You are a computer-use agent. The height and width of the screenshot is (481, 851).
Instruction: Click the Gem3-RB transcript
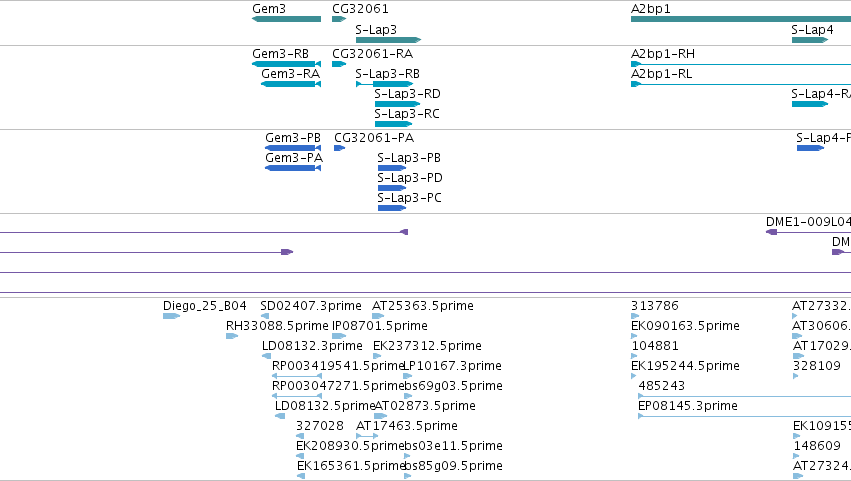287,64
